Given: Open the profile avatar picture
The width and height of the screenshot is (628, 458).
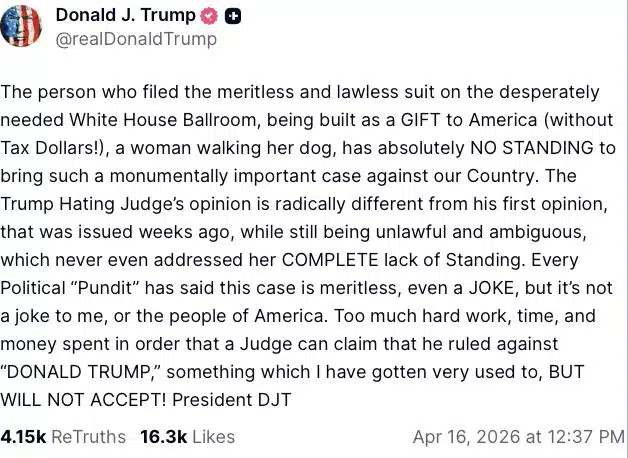Looking at the screenshot, I should 21,26.
